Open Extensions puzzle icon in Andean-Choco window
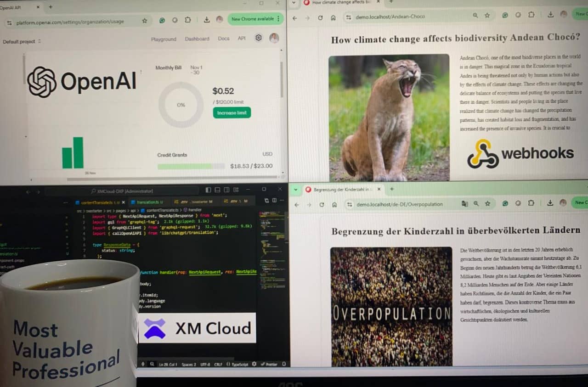This screenshot has width=588, height=387. (531, 15)
